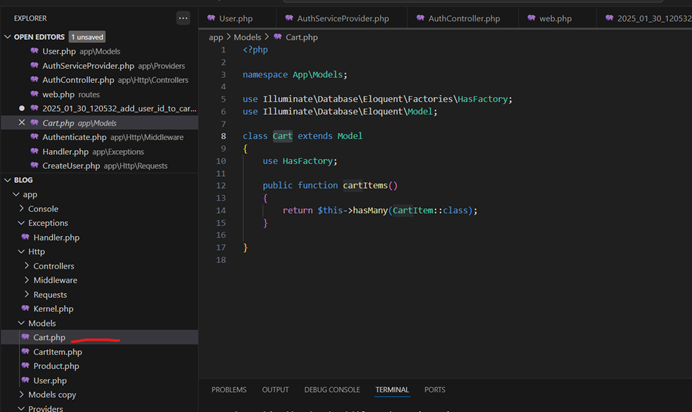692x412 pixels.
Task: Click PHP icon on the User.php tab
Action: point(210,18)
